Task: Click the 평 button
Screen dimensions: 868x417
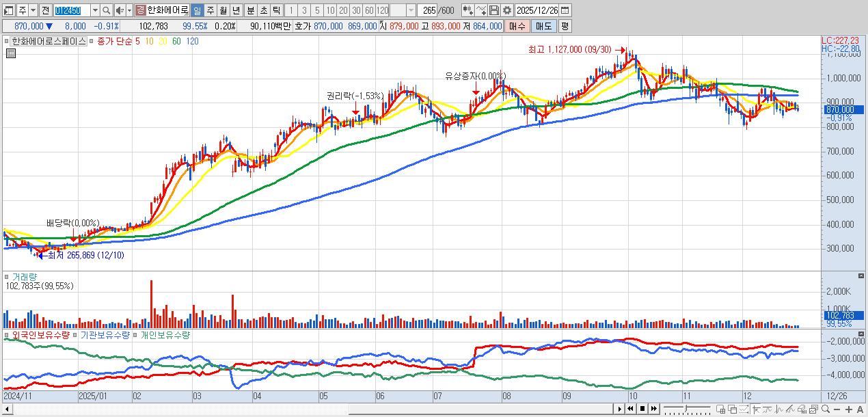Action: pos(565,26)
